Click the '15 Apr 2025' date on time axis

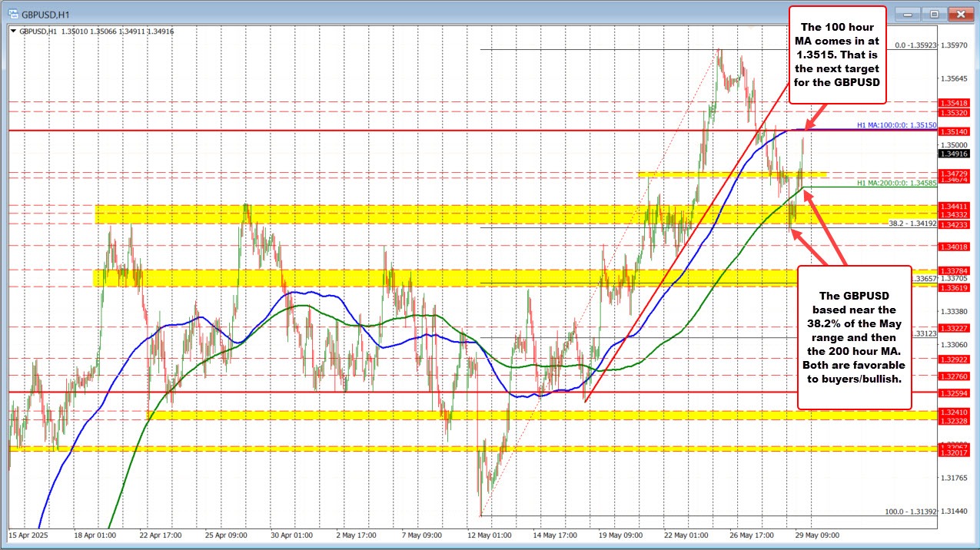(x=28, y=534)
